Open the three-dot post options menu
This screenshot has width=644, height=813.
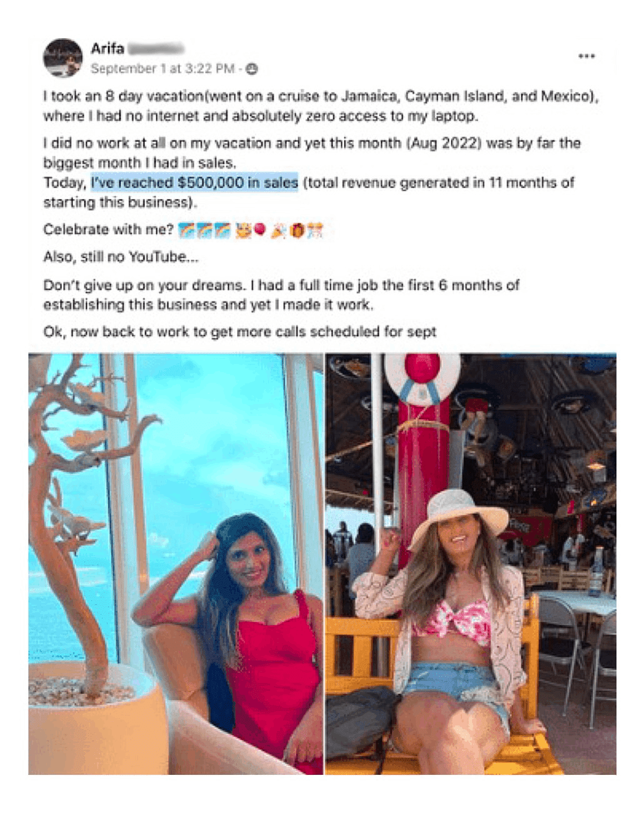click(586, 56)
